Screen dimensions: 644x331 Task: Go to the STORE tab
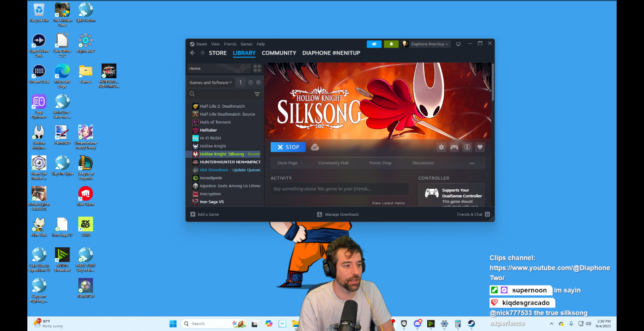tap(218, 53)
